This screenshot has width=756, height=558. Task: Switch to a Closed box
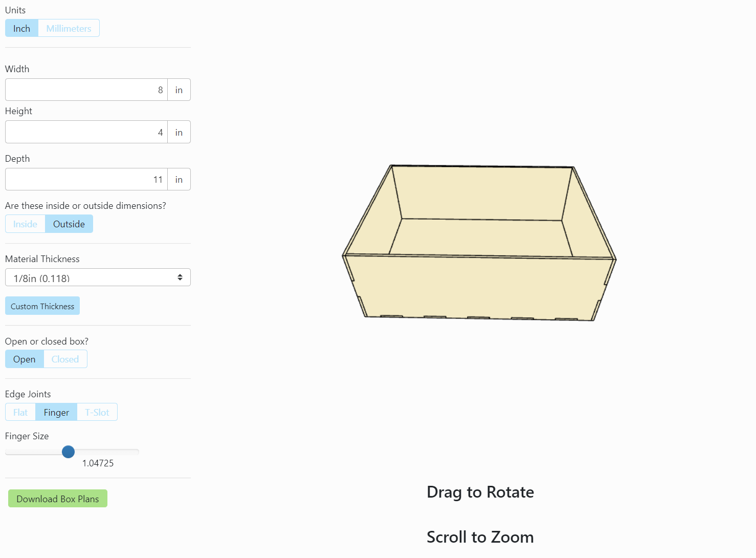[x=65, y=359]
